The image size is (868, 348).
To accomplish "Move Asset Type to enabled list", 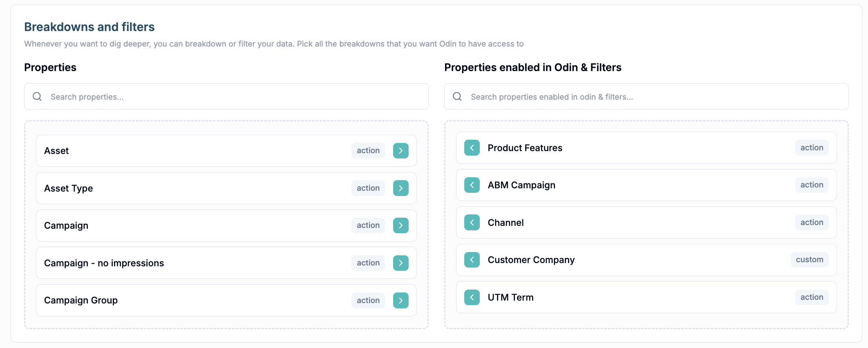I will (x=400, y=188).
